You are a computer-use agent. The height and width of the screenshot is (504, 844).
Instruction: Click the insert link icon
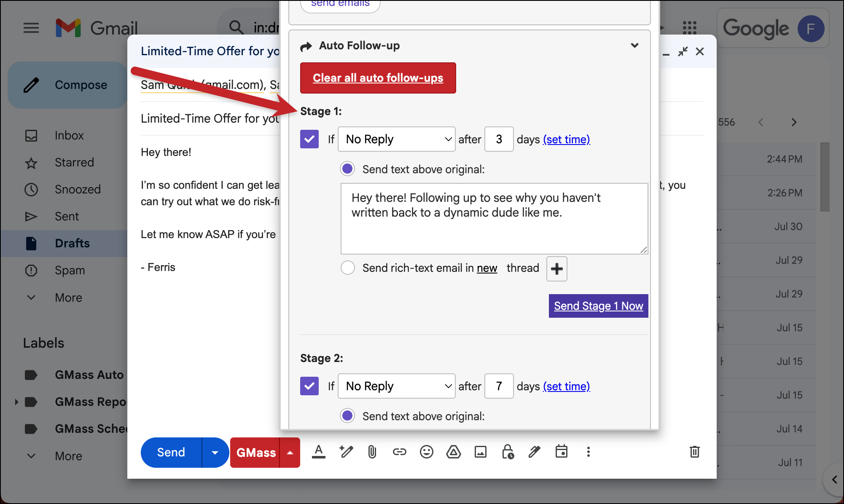(x=399, y=452)
